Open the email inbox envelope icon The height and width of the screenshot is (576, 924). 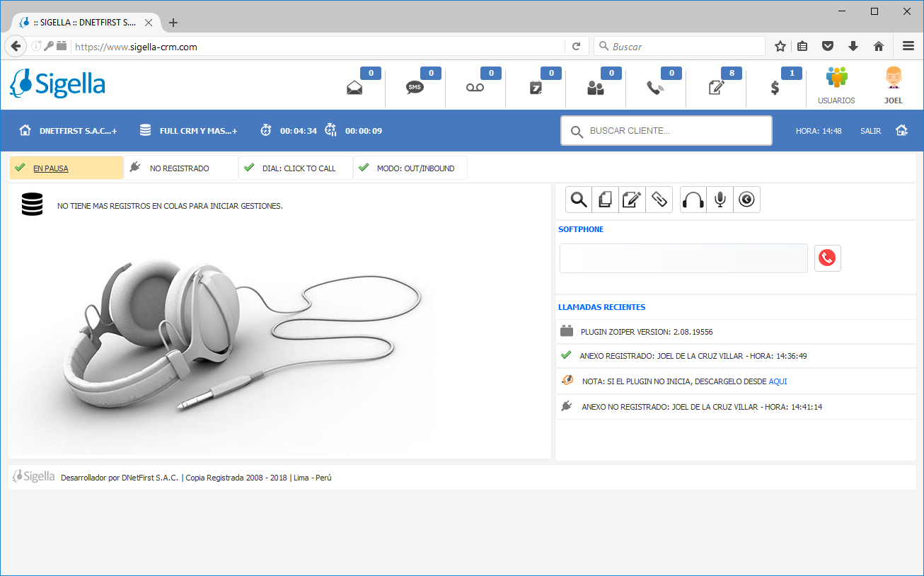point(354,88)
